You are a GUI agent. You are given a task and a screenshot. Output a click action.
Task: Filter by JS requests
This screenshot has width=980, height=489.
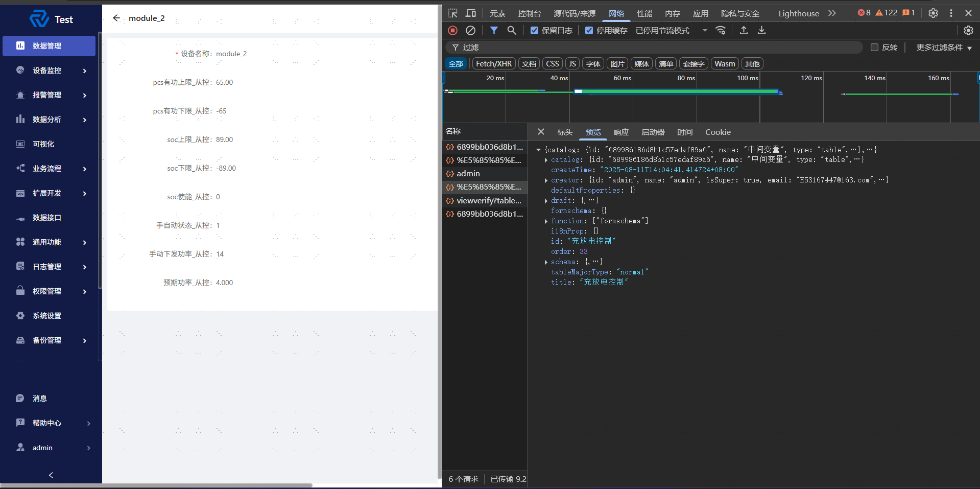pos(572,64)
